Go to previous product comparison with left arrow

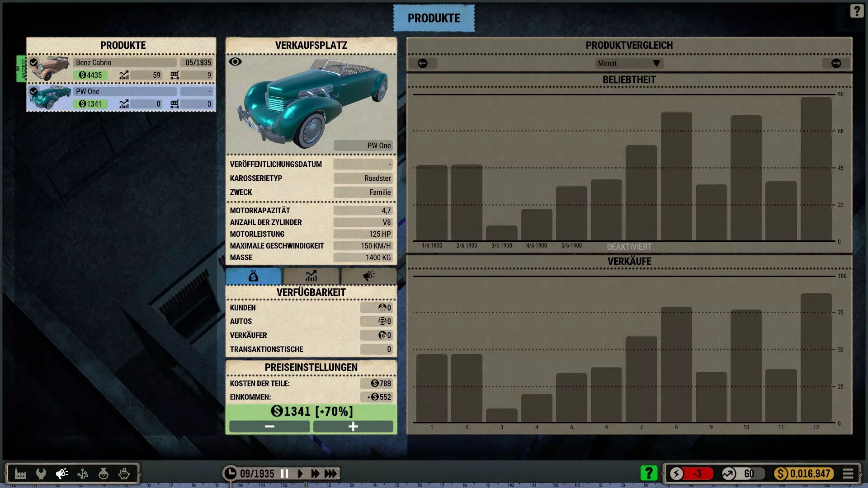(x=423, y=63)
